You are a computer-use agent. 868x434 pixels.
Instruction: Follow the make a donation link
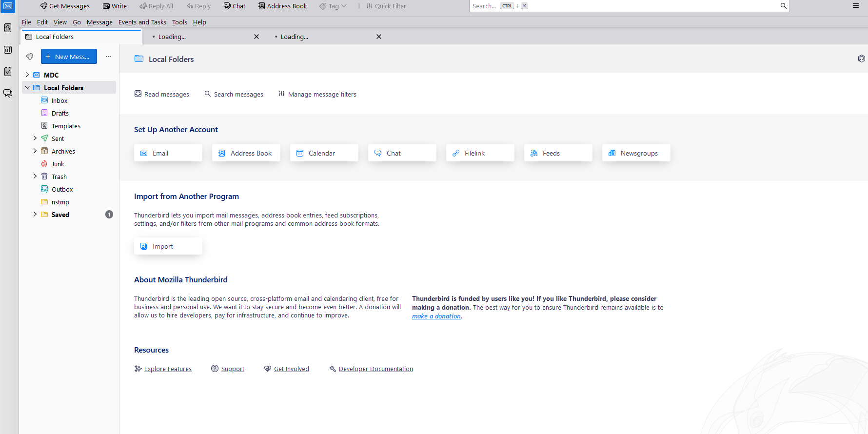[436, 316]
